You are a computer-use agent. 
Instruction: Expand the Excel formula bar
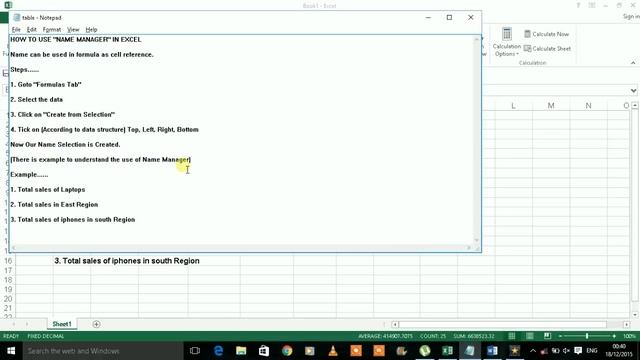click(x=633, y=91)
